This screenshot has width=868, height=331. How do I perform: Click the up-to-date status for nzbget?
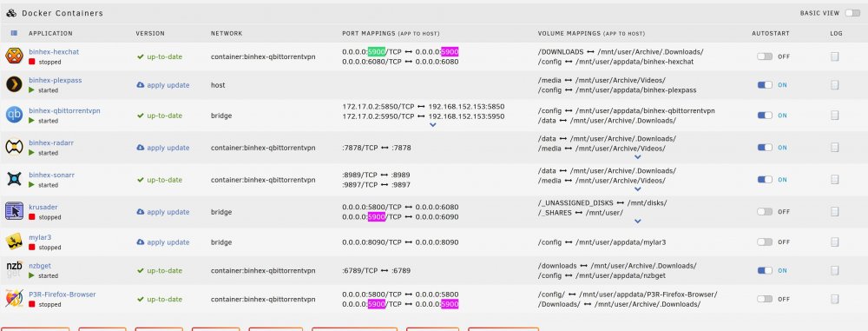pyautogui.click(x=160, y=270)
